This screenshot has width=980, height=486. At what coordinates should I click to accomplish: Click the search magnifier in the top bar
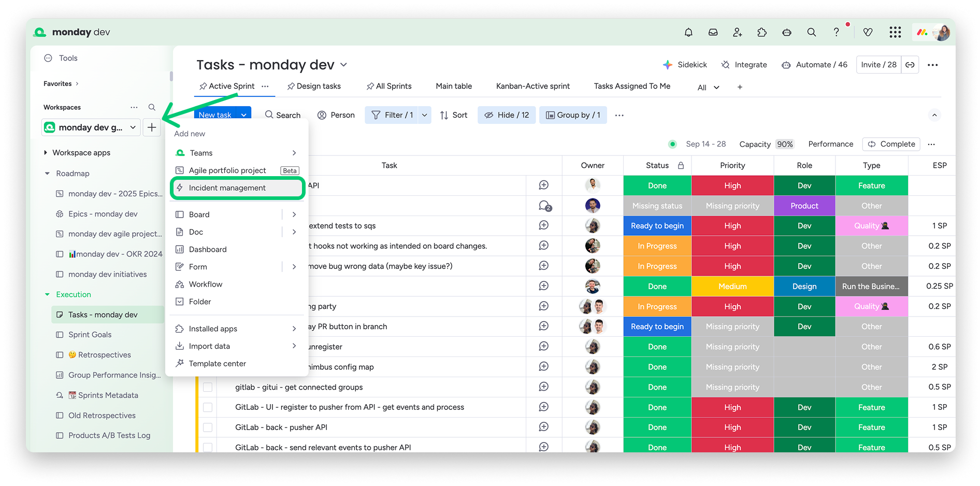tap(812, 32)
